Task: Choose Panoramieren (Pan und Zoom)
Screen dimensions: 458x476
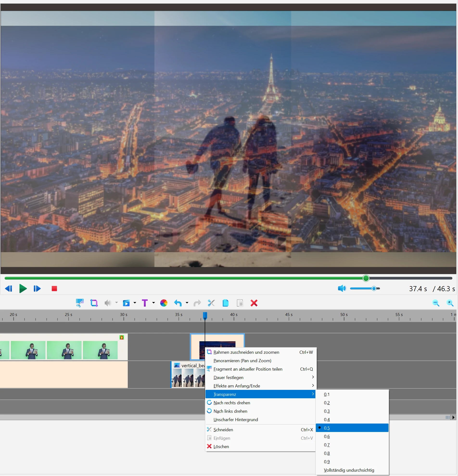Action: [260, 361]
